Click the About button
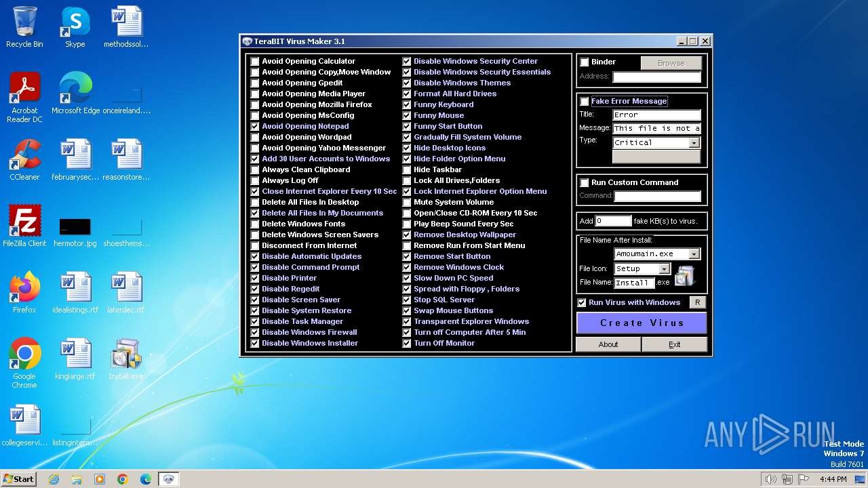868x488 pixels. click(x=608, y=344)
